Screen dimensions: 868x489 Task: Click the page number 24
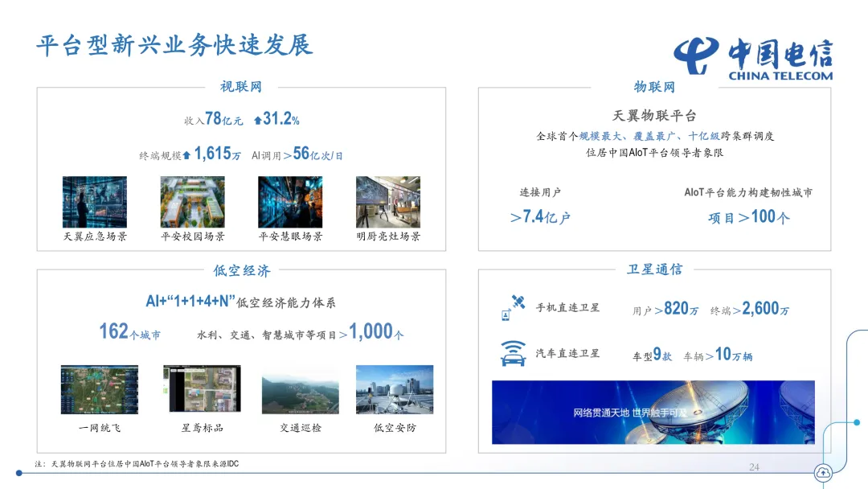coord(754,467)
